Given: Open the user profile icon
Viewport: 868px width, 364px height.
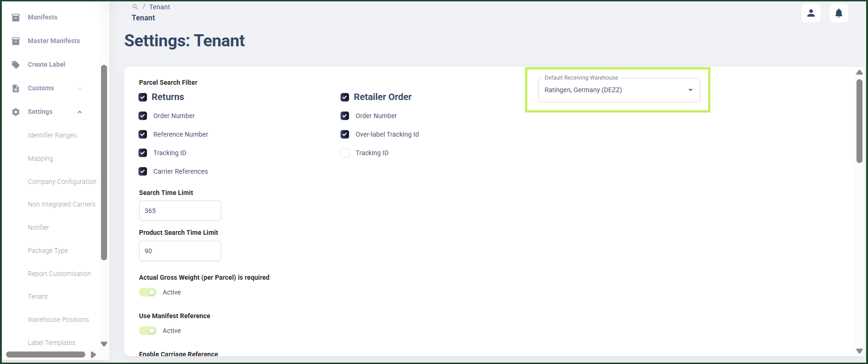Looking at the screenshot, I should click(x=811, y=13).
